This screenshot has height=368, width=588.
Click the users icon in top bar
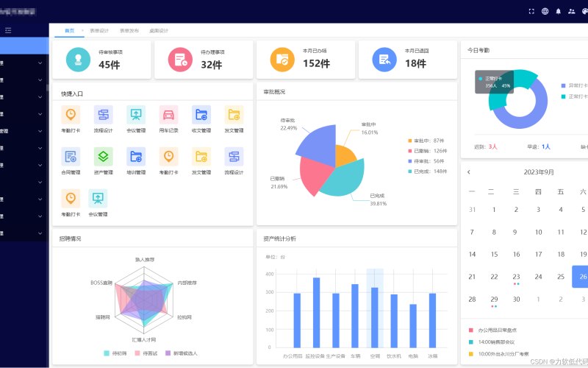tap(572, 11)
